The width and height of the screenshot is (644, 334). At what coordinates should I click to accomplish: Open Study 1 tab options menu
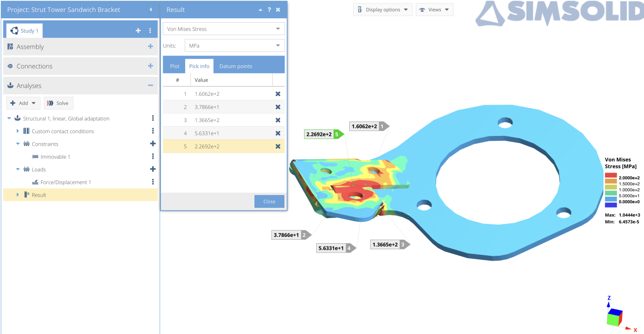tap(150, 30)
